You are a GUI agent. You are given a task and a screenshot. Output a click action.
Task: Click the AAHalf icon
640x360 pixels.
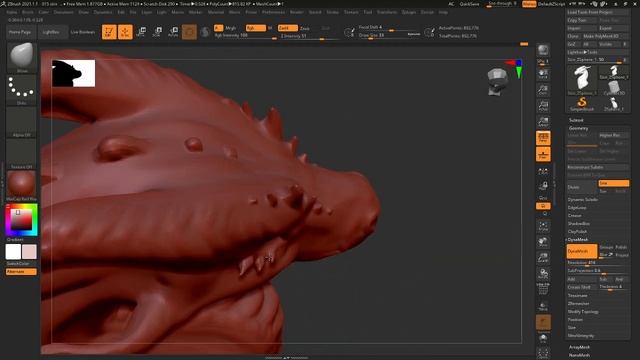point(543,122)
